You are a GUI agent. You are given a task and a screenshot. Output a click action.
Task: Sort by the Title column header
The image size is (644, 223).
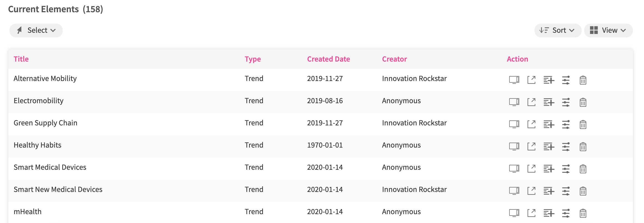click(x=21, y=59)
